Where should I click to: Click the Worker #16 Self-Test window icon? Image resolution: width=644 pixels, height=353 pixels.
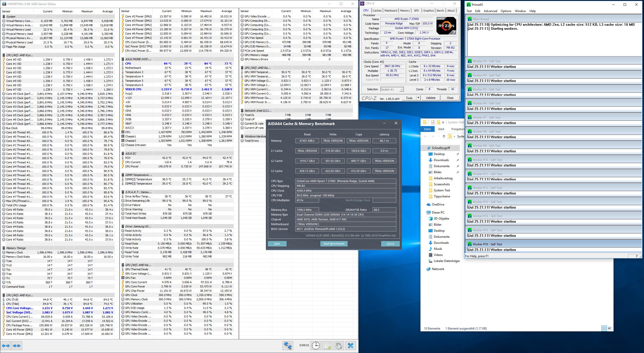click(x=469, y=244)
